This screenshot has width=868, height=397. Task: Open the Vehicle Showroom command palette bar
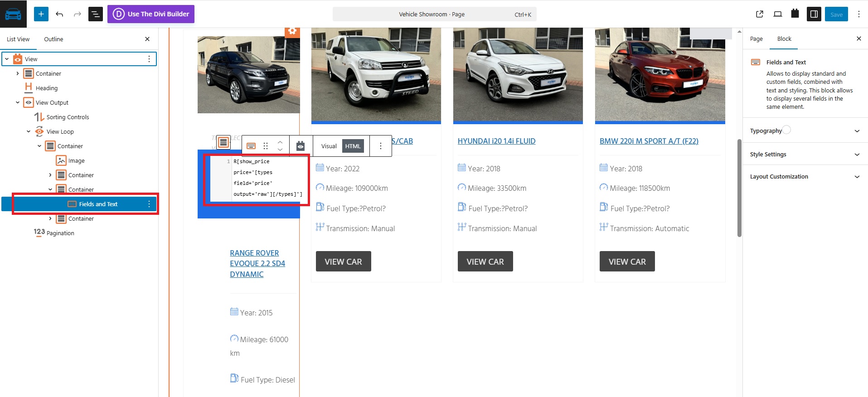click(x=434, y=14)
